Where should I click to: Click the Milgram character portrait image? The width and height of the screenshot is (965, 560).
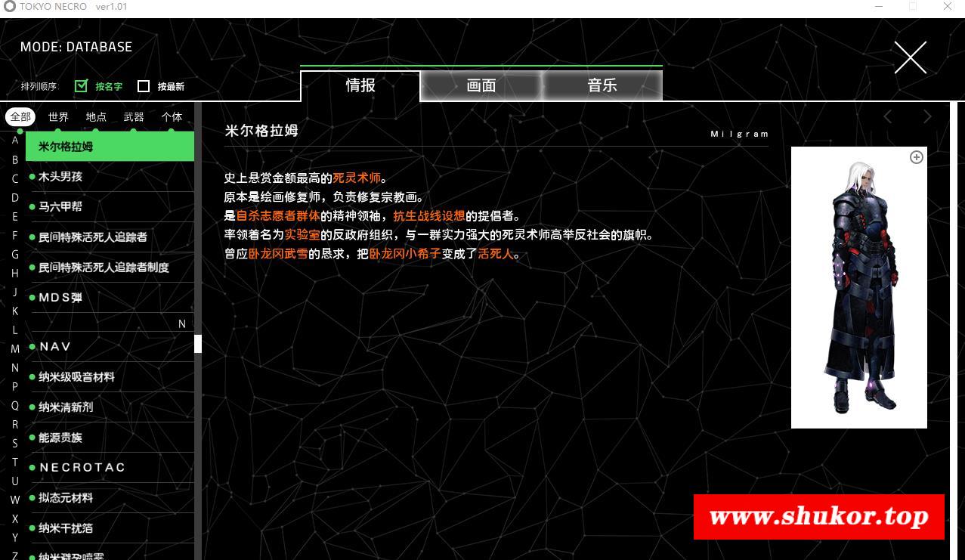point(859,287)
